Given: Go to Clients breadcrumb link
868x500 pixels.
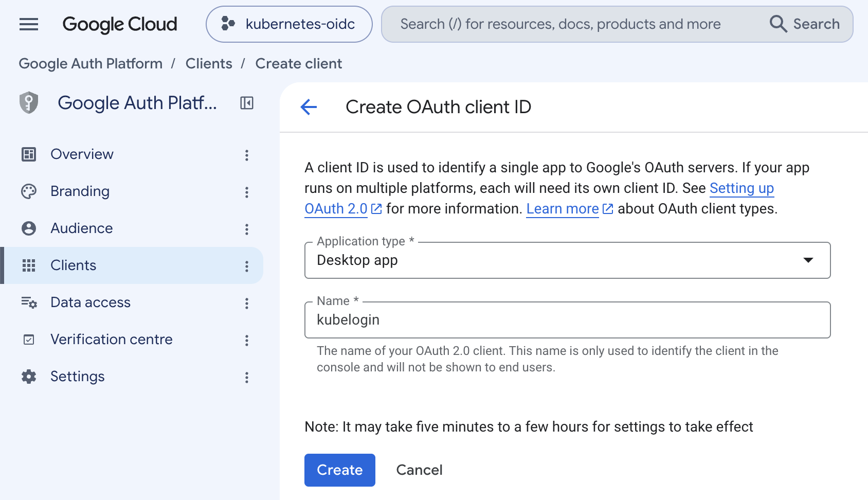Looking at the screenshot, I should point(209,64).
